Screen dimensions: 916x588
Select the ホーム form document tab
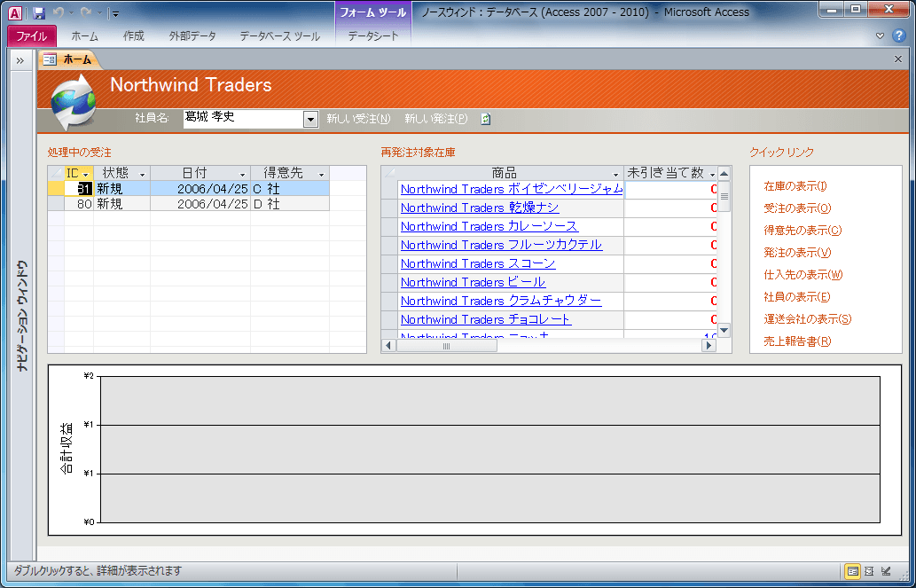[70, 59]
